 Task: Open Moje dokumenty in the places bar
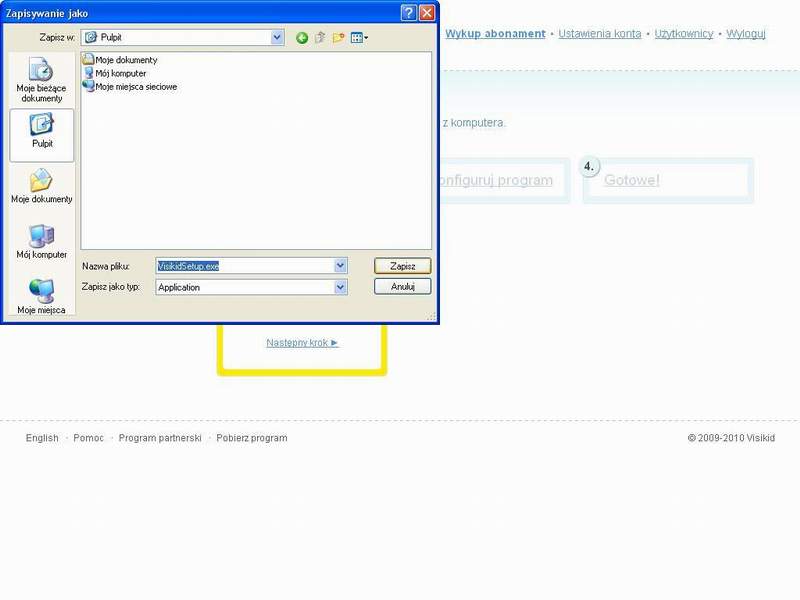pyautogui.click(x=42, y=186)
